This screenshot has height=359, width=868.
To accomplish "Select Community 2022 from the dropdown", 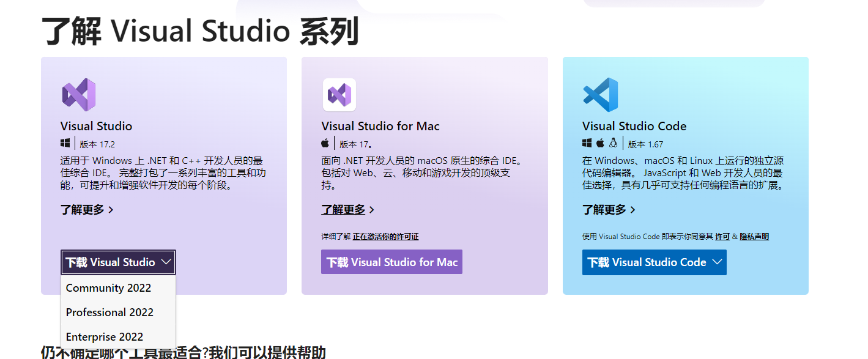I will [118, 288].
